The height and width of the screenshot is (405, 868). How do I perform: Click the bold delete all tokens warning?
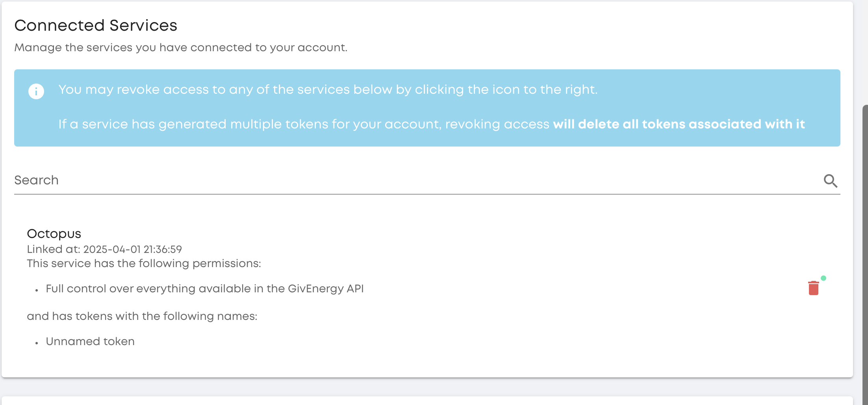point(679,124)
